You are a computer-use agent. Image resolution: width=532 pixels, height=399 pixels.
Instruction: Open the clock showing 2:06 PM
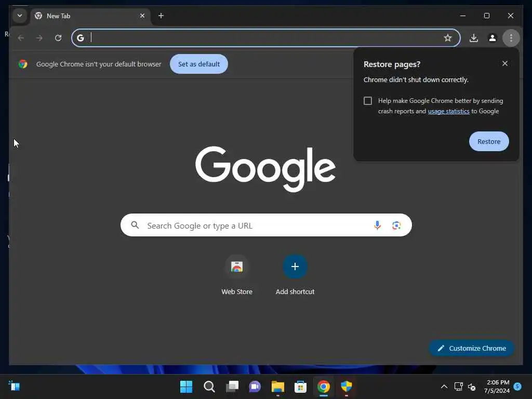pyautogui.click(x=497, y=387)
